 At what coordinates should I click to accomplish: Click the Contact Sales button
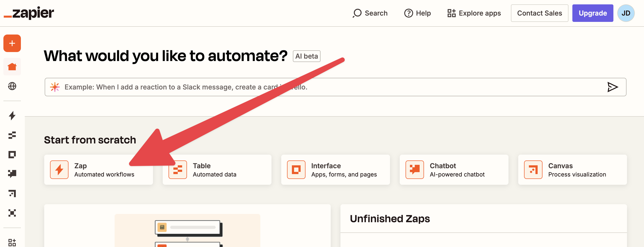tap(540, 13)
